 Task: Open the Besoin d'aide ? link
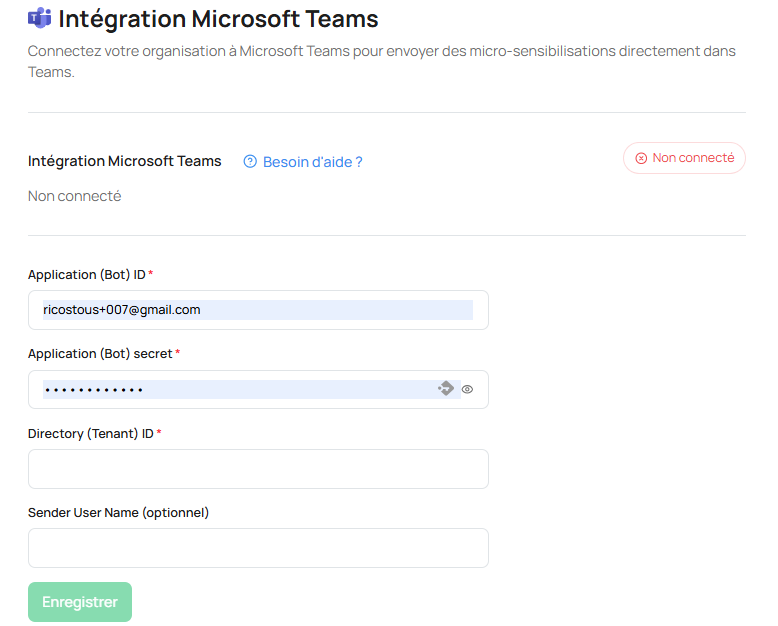[313, 162]
